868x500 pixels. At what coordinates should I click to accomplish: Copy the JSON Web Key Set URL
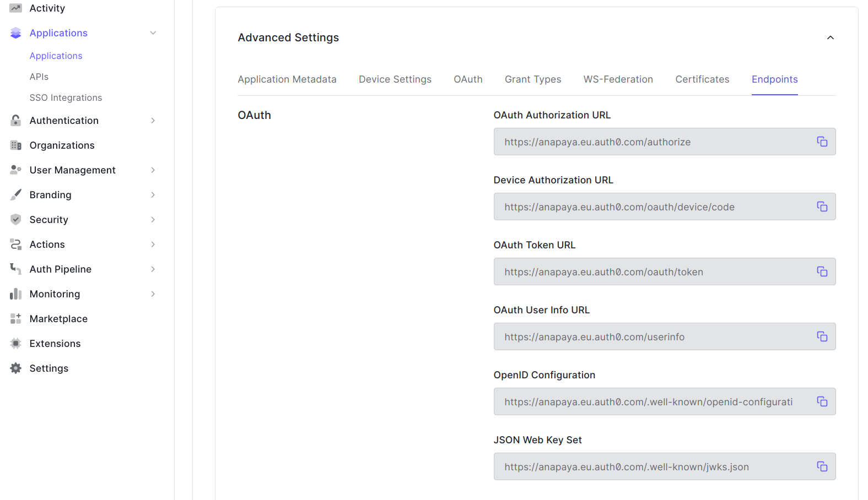[822, 466]
